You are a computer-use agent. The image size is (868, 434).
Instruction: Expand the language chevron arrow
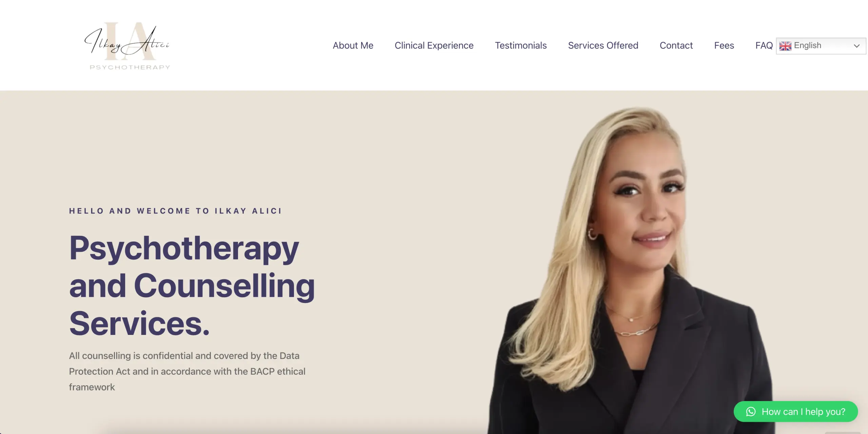pyautogui.click(x=856, y=46)
